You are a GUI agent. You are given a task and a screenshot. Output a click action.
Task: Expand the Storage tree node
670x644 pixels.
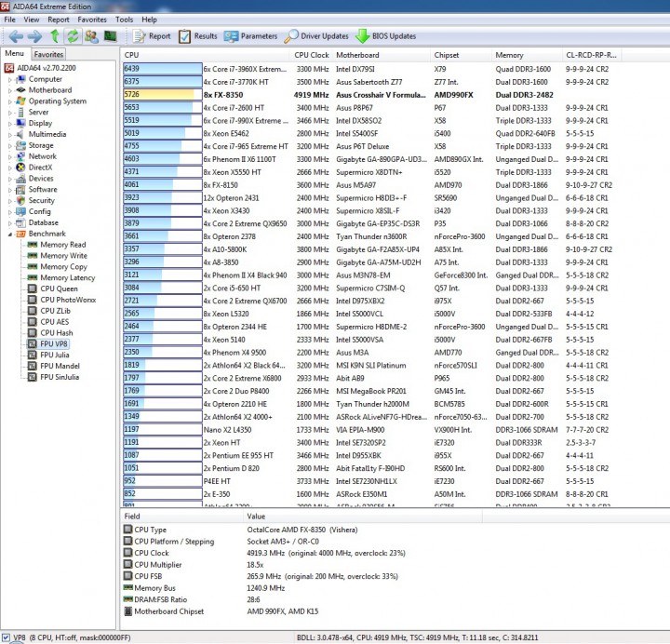point(10,146)
